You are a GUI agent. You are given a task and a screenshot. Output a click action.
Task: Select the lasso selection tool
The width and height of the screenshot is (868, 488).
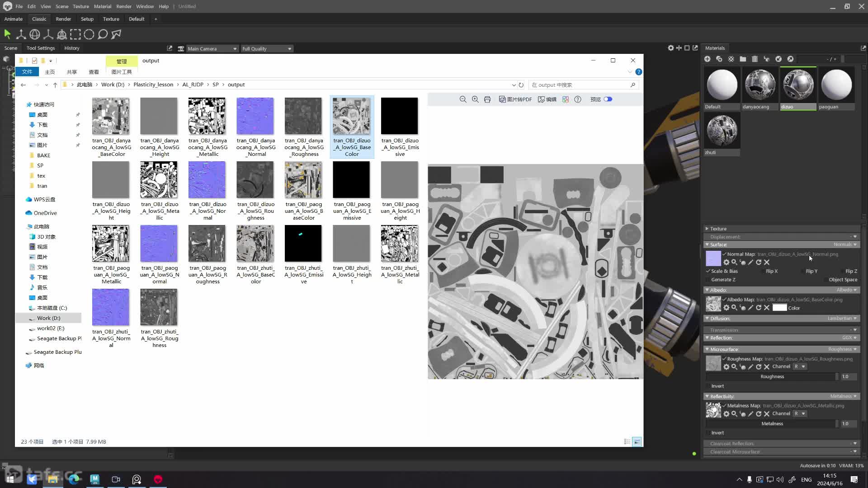point(103,34)
